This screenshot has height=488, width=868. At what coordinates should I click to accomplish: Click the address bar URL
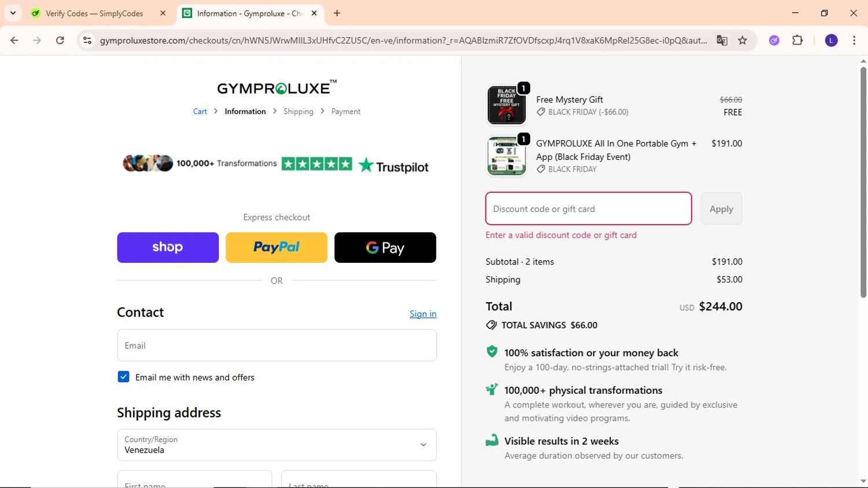pyautogui.click(x=403, y=41)
